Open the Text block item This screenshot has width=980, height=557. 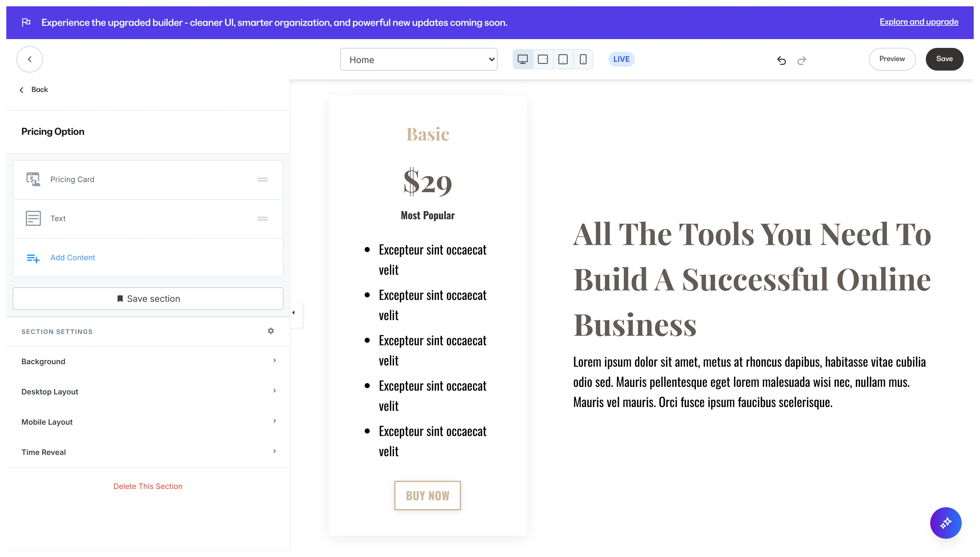point(58,218)
